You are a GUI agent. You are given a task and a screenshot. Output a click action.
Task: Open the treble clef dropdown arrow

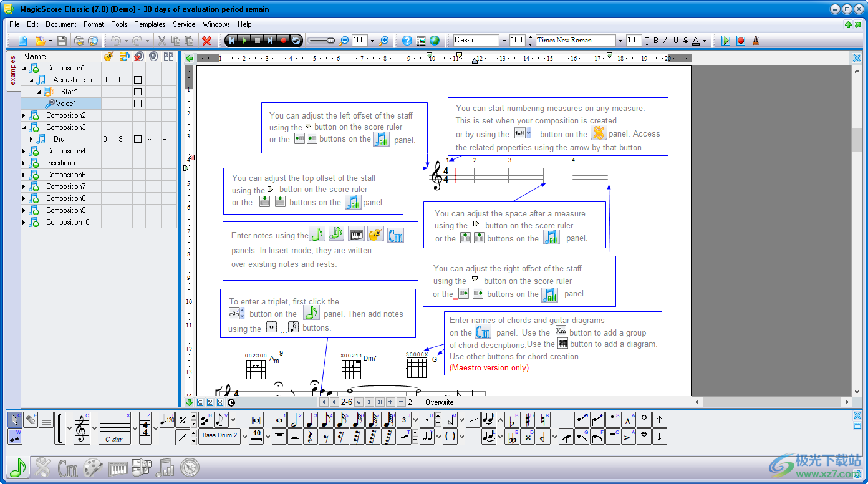94,428
